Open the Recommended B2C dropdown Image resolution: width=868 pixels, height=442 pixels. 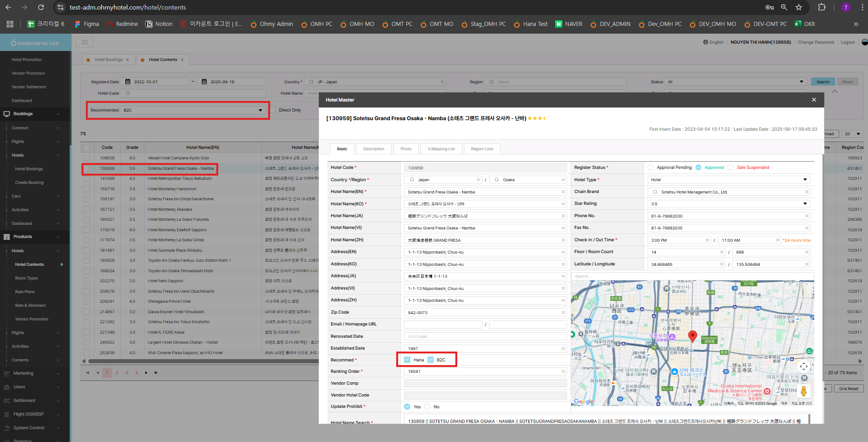click(194, 110)
